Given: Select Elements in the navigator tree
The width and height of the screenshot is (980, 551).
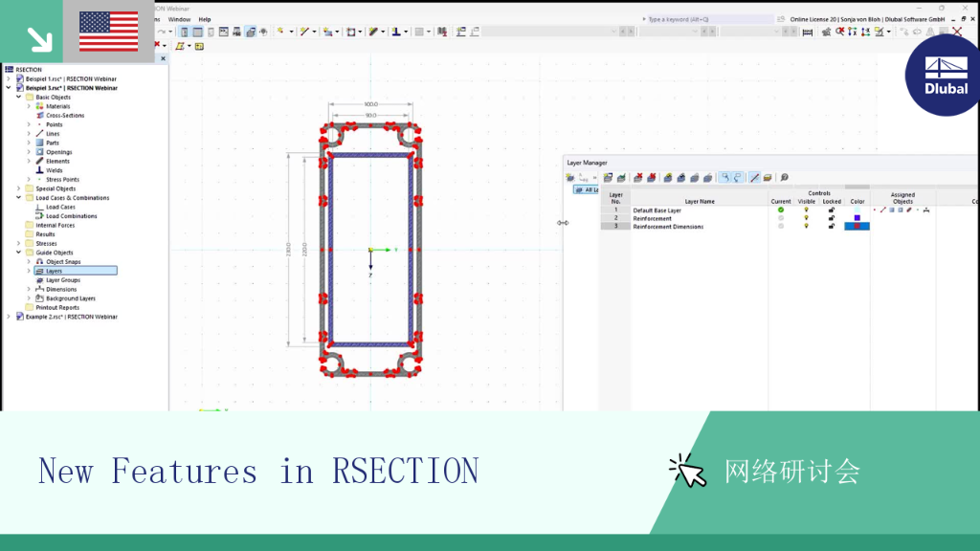Looking at the screenshot, I should [x=57, y=161].
